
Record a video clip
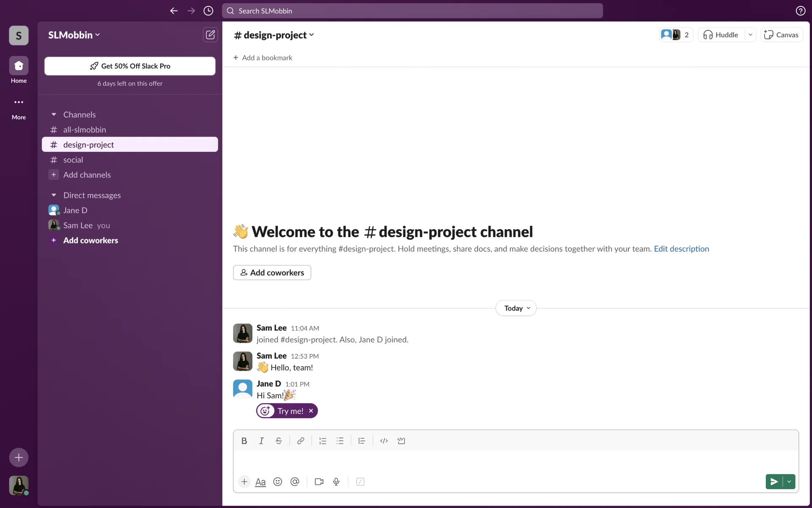(x=319, y=482)
